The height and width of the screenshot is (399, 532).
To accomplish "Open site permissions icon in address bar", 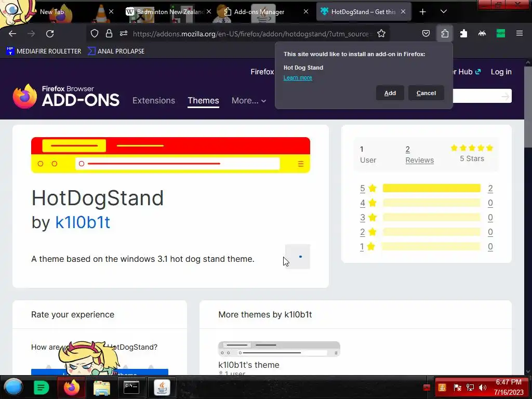I will (x=124, y=33).
